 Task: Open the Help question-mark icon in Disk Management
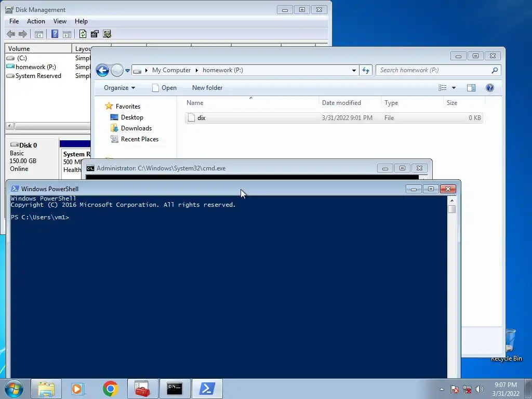coord(55,34)
